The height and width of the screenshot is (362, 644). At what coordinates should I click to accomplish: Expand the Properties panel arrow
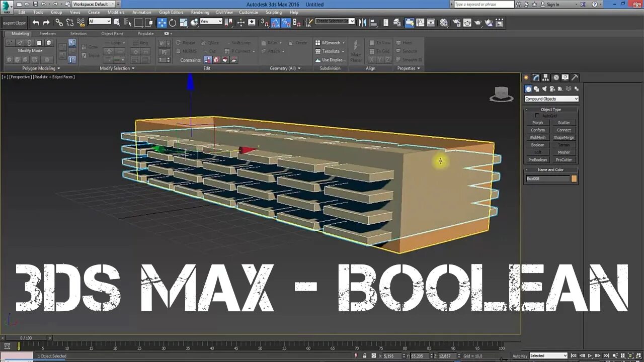point(419,68)
